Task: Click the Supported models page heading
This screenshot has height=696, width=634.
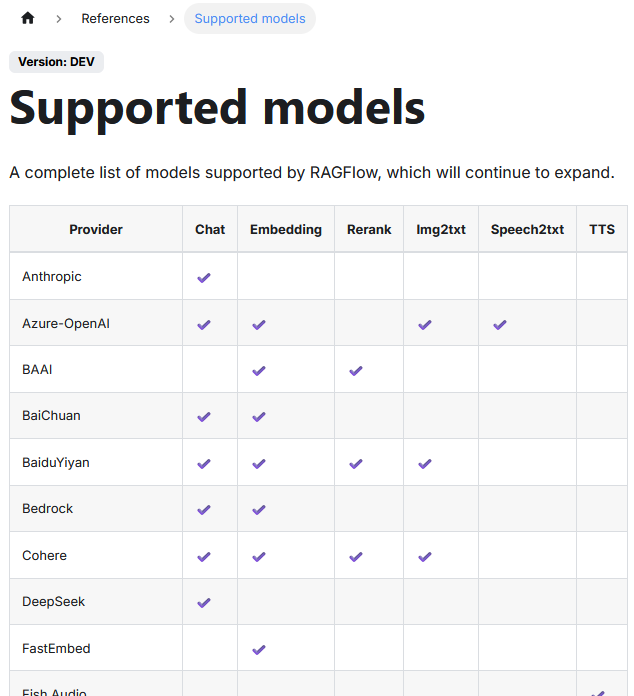Action: 217,107
